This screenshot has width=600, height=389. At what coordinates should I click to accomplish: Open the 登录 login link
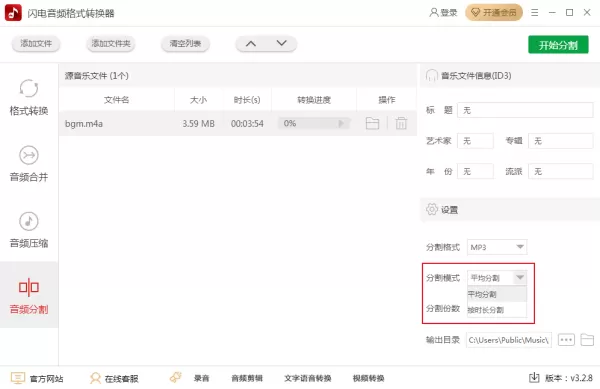click(x=443, y=13)
